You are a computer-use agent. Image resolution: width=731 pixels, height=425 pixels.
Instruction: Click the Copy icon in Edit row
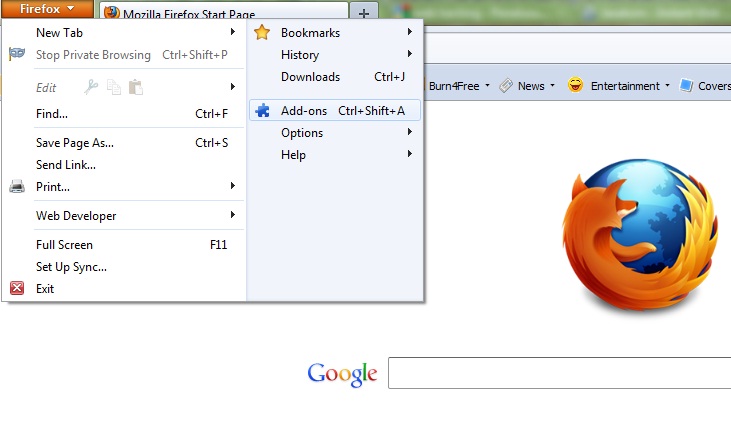tap(114, 87)
